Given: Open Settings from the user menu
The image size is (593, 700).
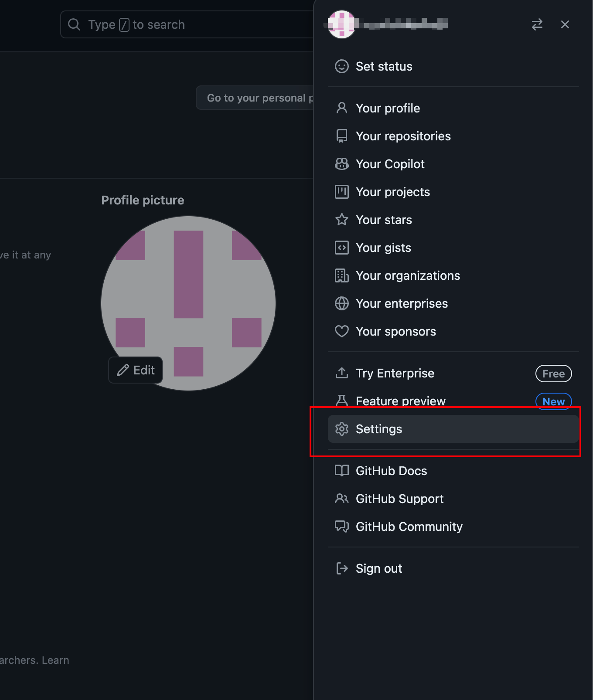Looking at the screenshot, I should coord(378,429).
